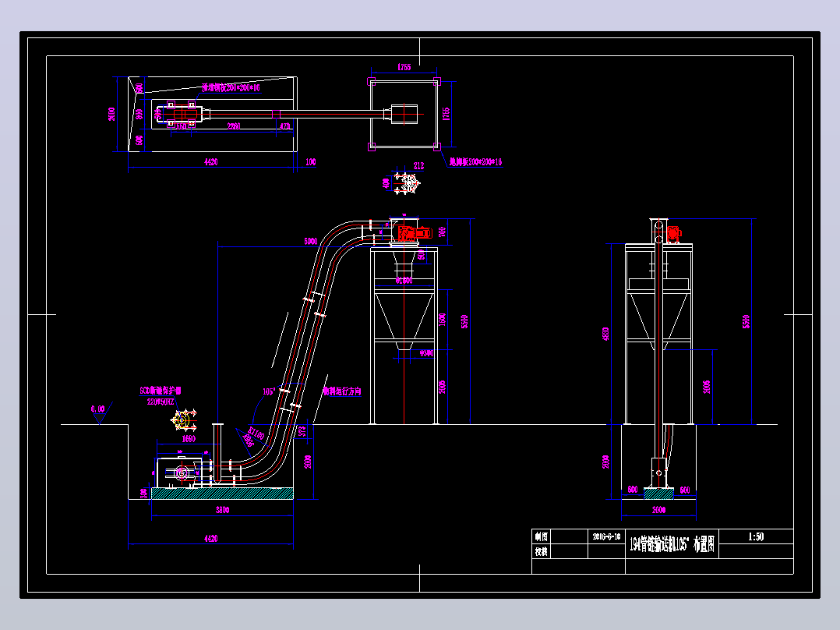Select the 校核 label in title block
840x630 pixels.
point(541,551)
